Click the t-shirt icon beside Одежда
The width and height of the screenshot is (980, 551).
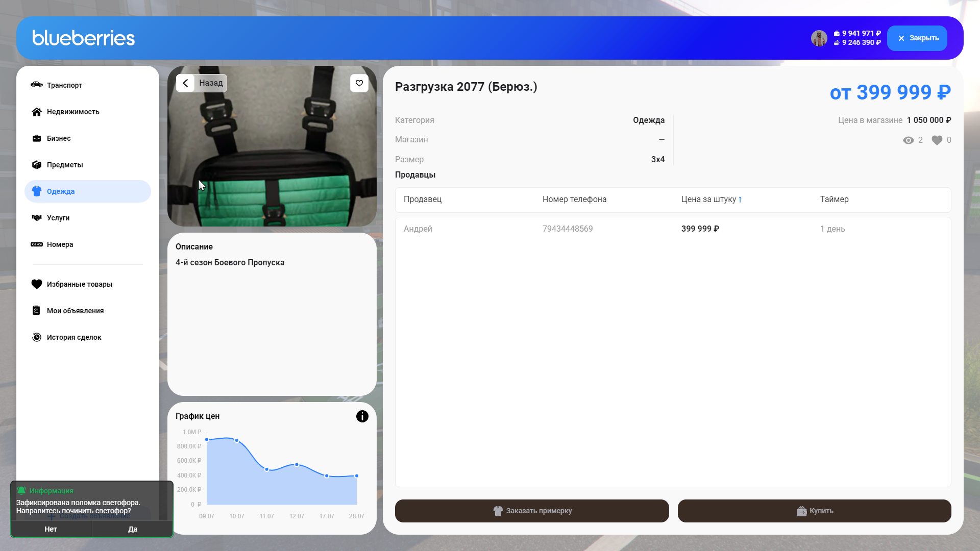point(37,191)
